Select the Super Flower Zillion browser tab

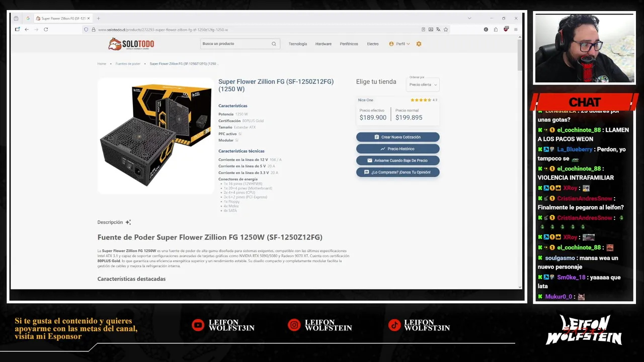tap(63, 18)
